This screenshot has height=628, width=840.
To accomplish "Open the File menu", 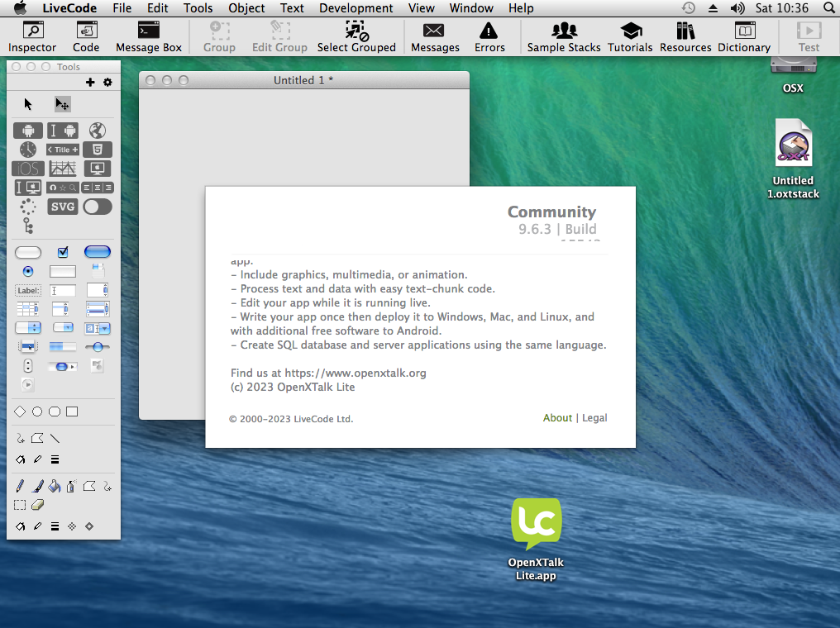I will [x=122, y=8].
